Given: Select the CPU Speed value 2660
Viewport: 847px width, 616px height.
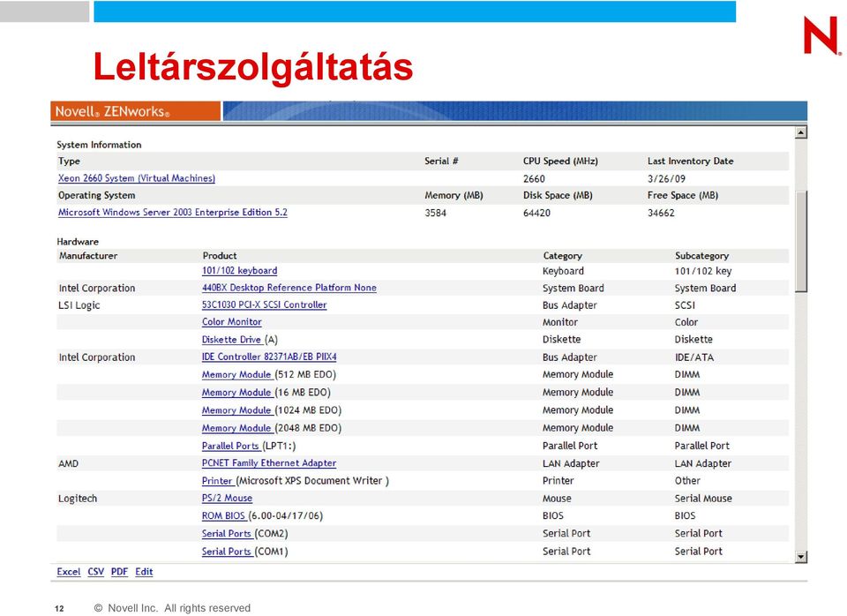Looking at the screenshot, I should click(534, 179).
